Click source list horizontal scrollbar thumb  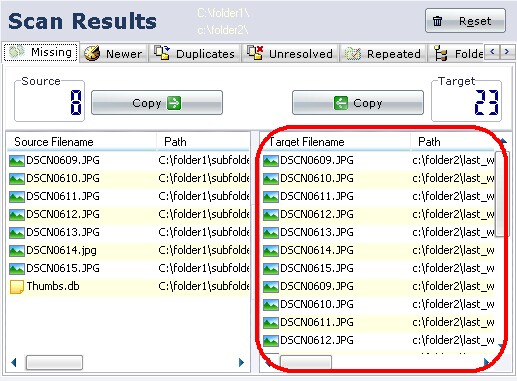[x=54, y=363]
